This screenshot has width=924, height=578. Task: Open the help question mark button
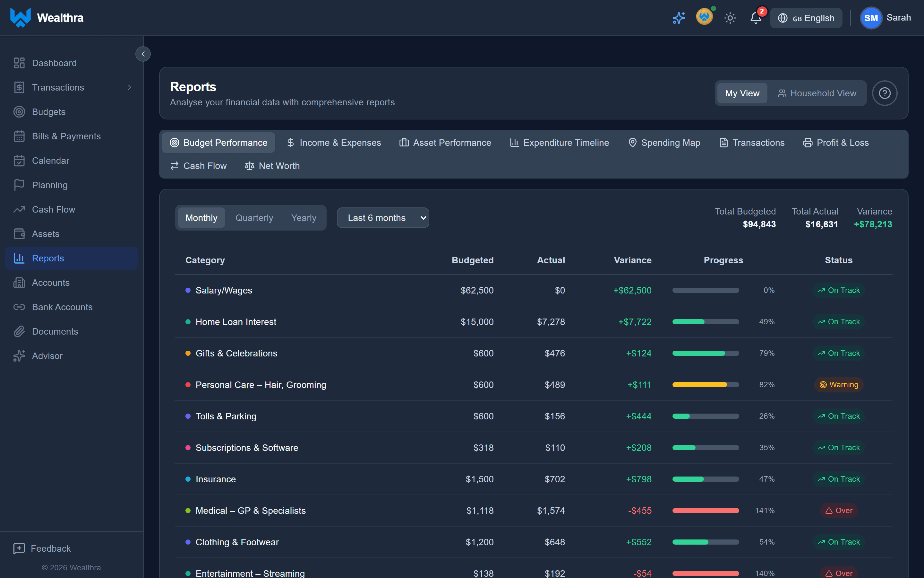point(885,93)
